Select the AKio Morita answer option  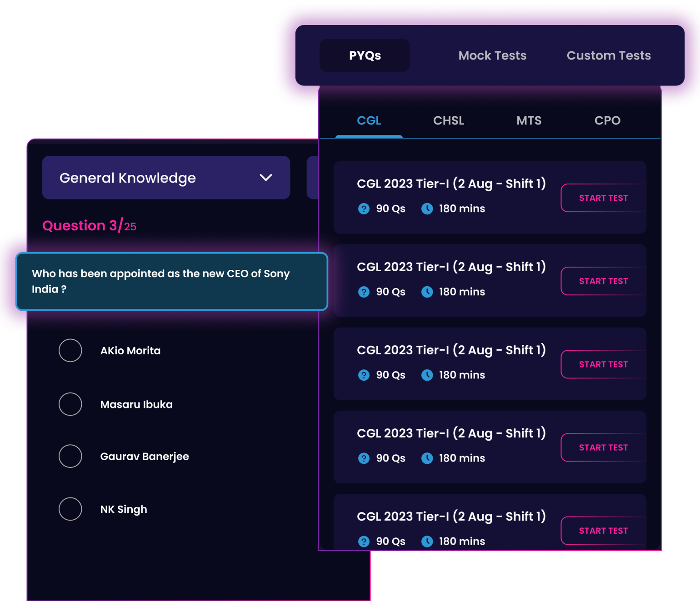pos(70,350)
